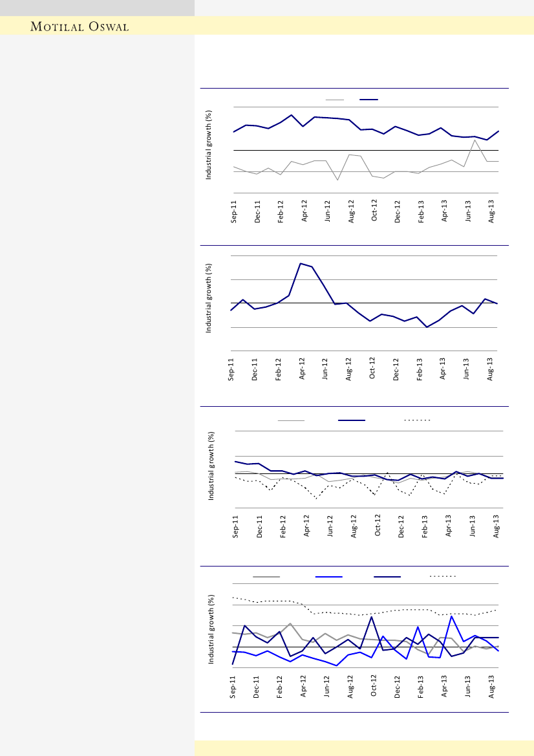Select the dark navy legend line in bottom chart
534x756 pixels.
point(387,576)
